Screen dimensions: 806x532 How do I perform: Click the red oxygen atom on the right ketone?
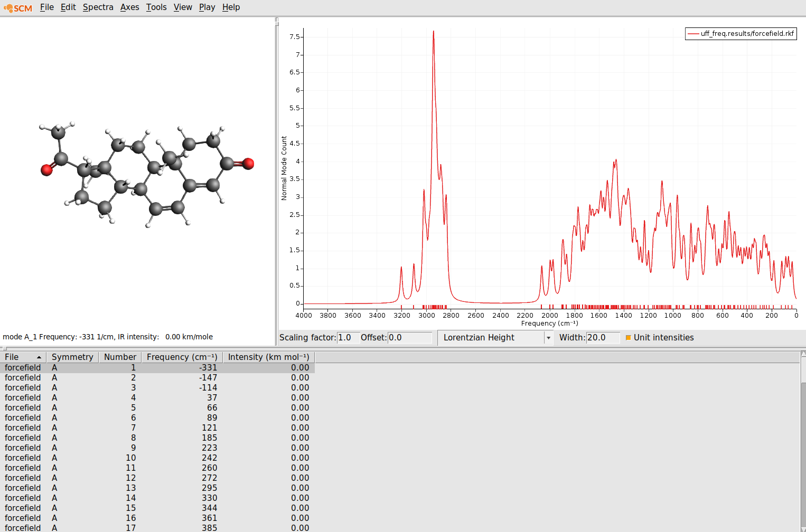[x=248, y=164]
